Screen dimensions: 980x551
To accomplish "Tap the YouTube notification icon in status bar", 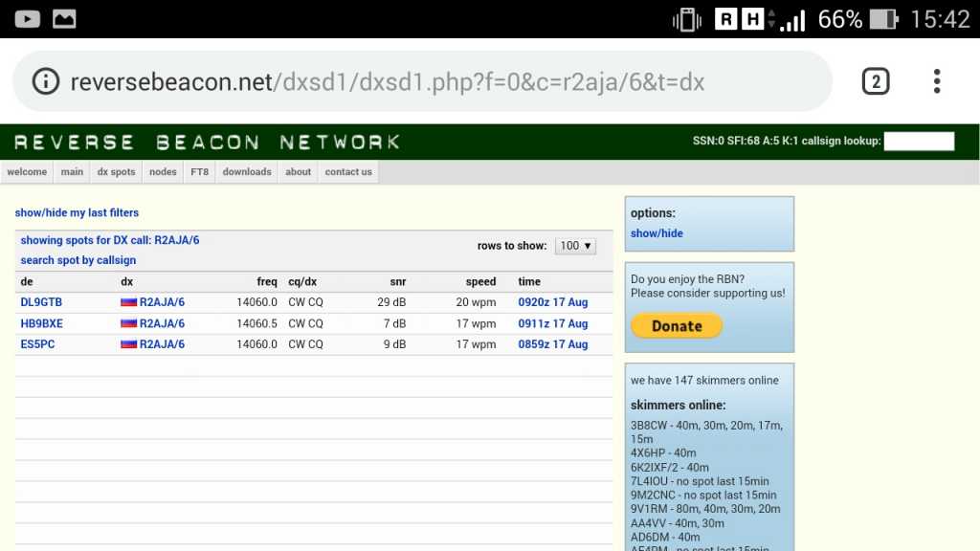I will point(28,19).
